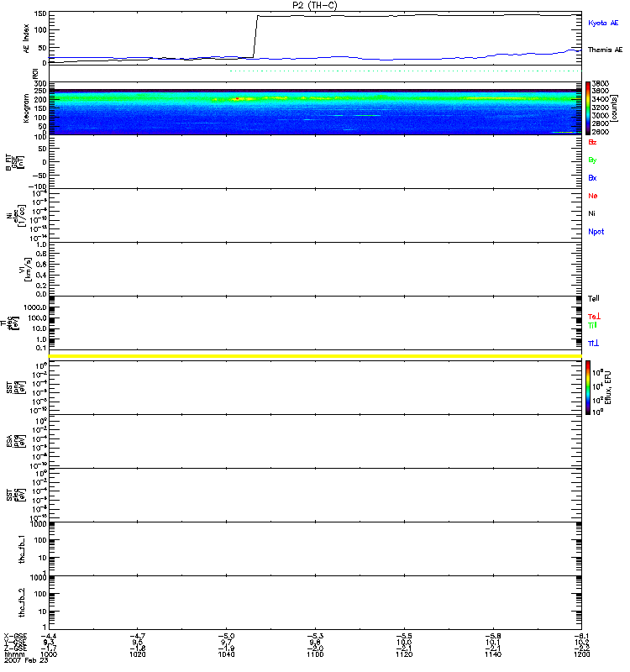This screenshot has height=672, width=630.
Task: Click the "thc_fb_1" panel label
Action: coord(22,549)
